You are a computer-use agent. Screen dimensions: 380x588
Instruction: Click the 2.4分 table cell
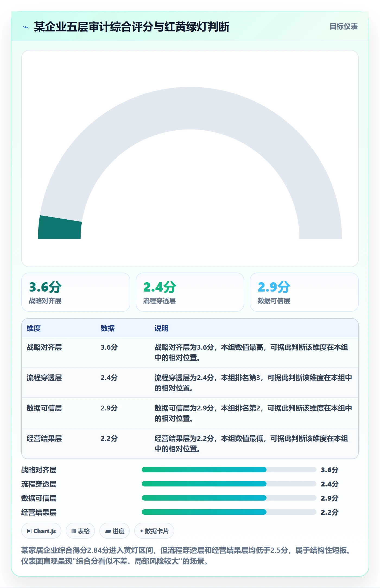click(x=109, y=378)
